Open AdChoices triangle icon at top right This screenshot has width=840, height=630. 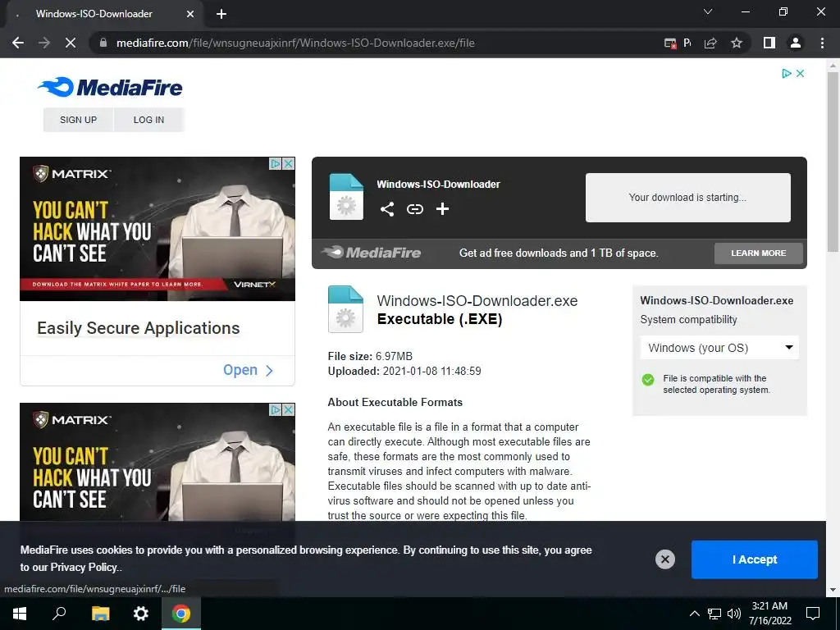coord(786,73)
